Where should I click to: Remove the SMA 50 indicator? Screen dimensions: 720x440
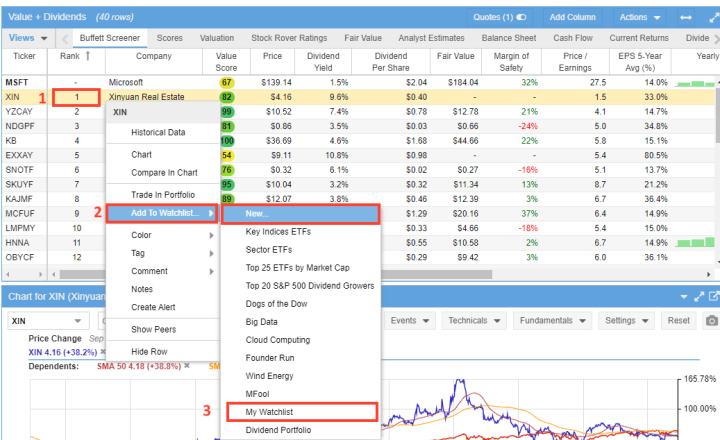[x=187, y=366]
